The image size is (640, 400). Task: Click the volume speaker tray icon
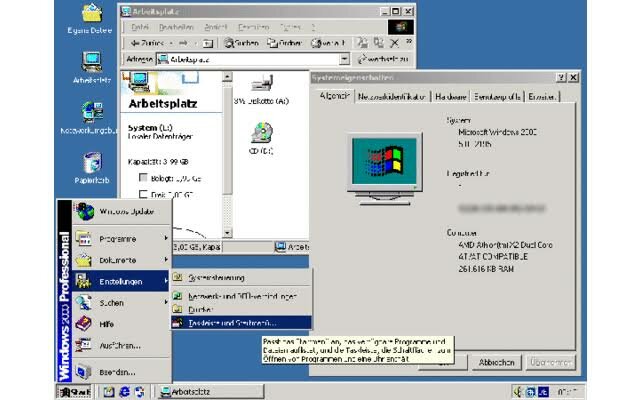(x=518, y=392)
